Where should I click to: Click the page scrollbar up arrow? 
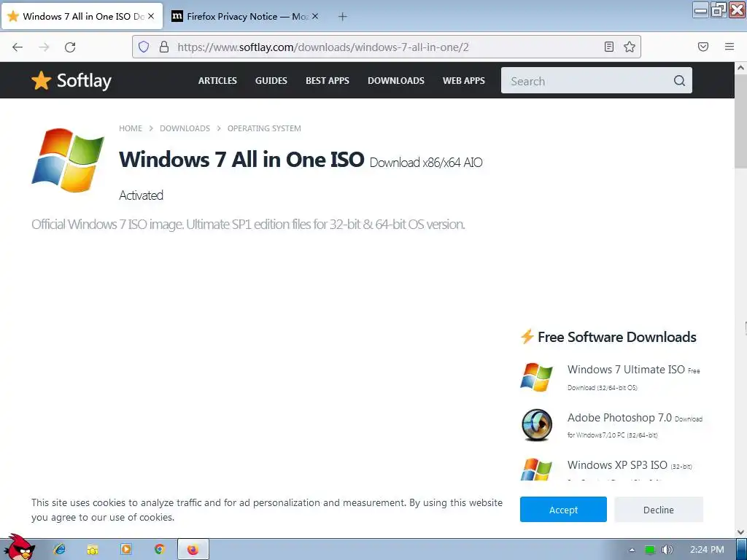pyautogui.click(x=740, y=68)
